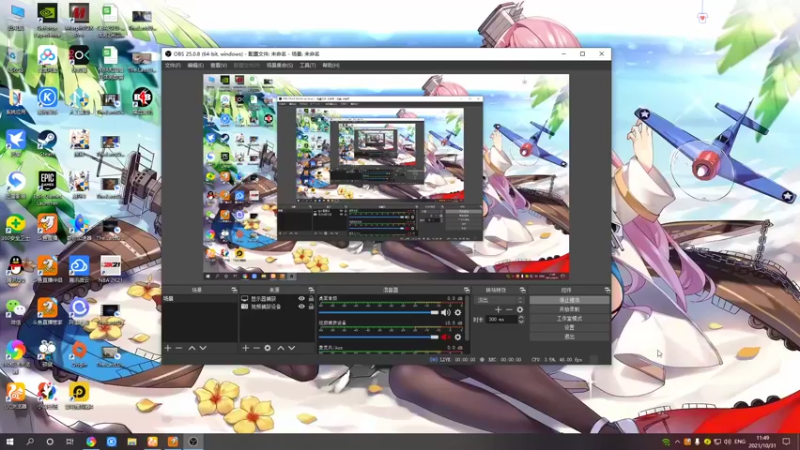Remove scene transition with minus icon
Image resolution: width=800 pixels, height=450 pixels.
pyautogui.click(x=509, y=310)
